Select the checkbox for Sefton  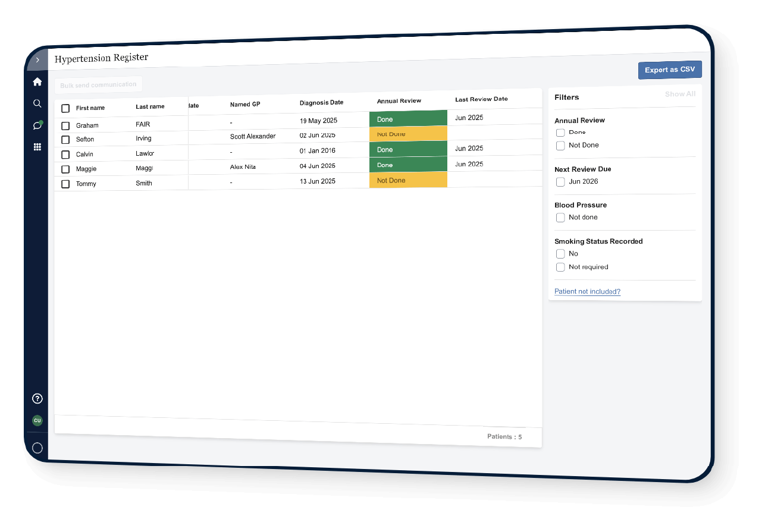click(x=65, y=140)
